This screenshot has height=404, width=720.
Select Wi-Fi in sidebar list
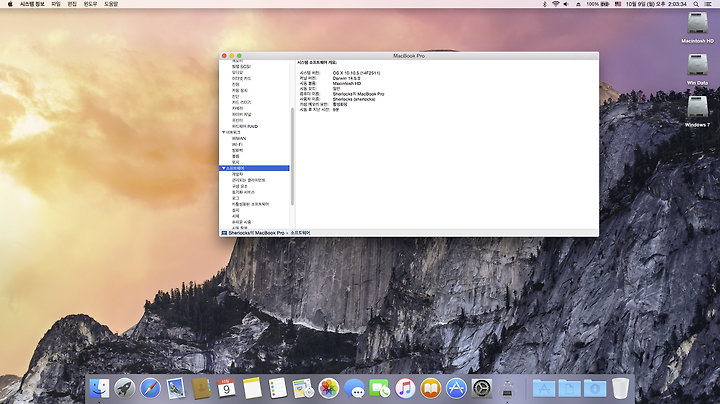237,144
